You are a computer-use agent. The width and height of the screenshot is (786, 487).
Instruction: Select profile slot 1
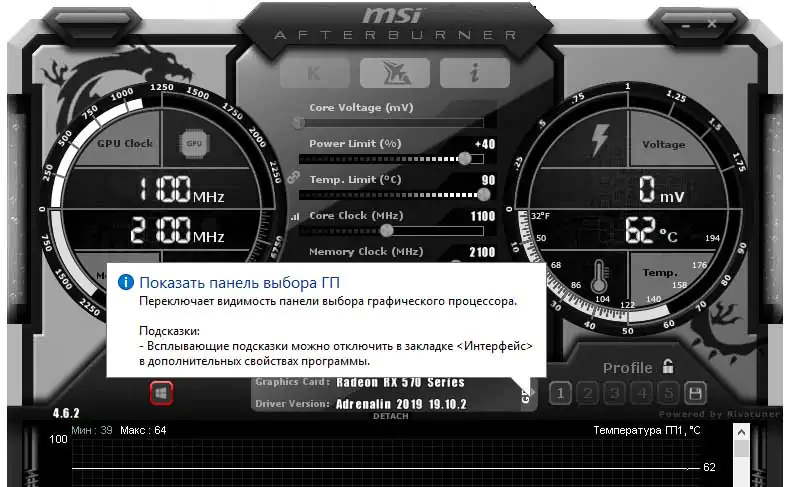click(x=561, y=393)
